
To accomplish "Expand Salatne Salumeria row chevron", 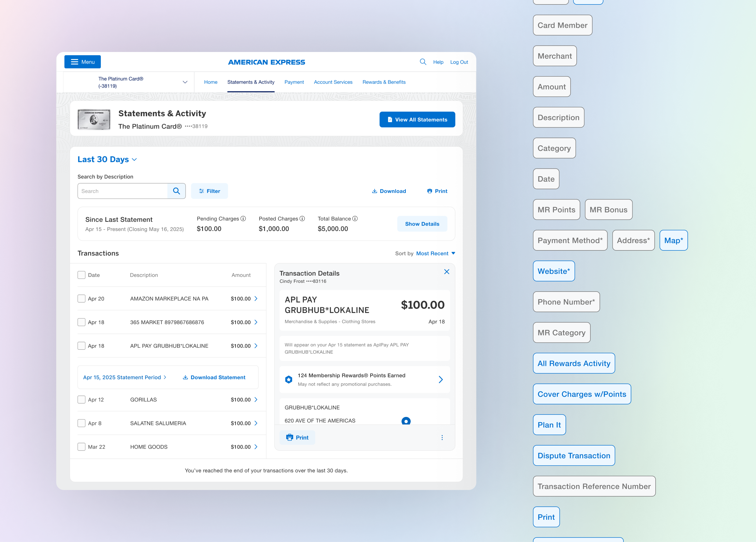I will coord(256,423).
